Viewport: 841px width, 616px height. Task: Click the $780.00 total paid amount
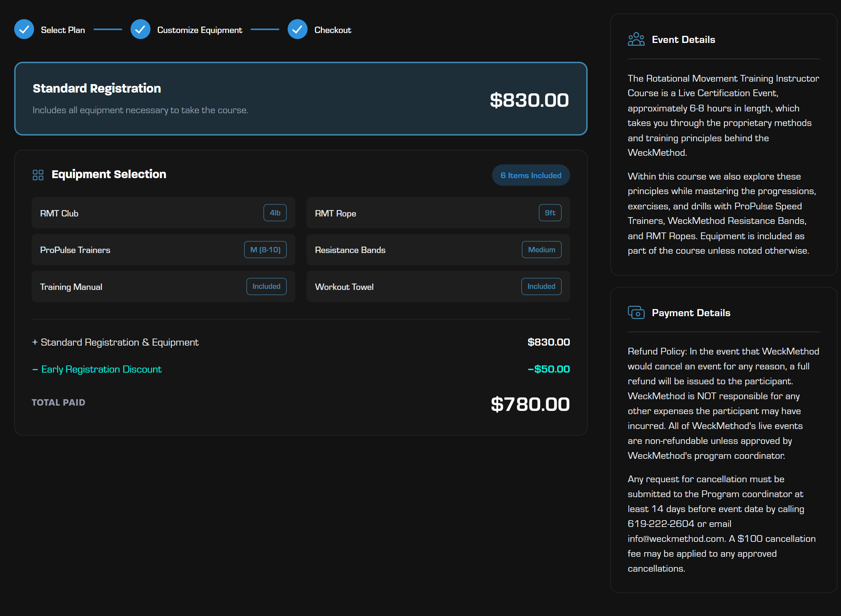pyautogui.click(x=530, y=404)
